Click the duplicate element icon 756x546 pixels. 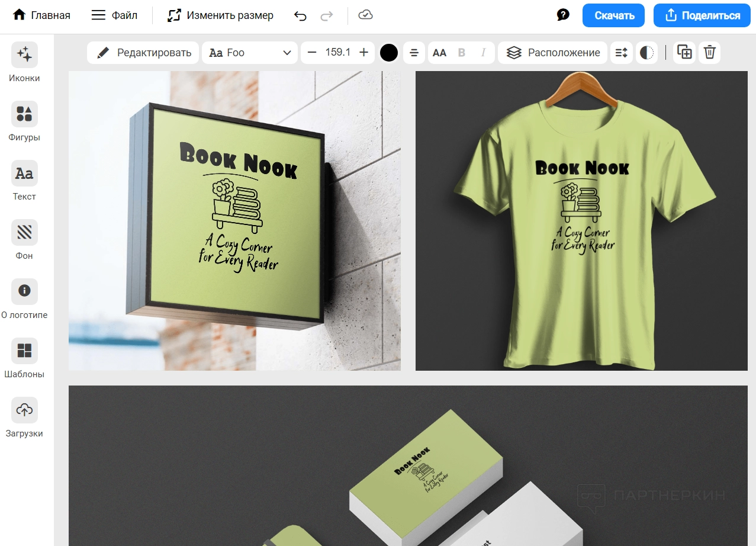[684, 53]
